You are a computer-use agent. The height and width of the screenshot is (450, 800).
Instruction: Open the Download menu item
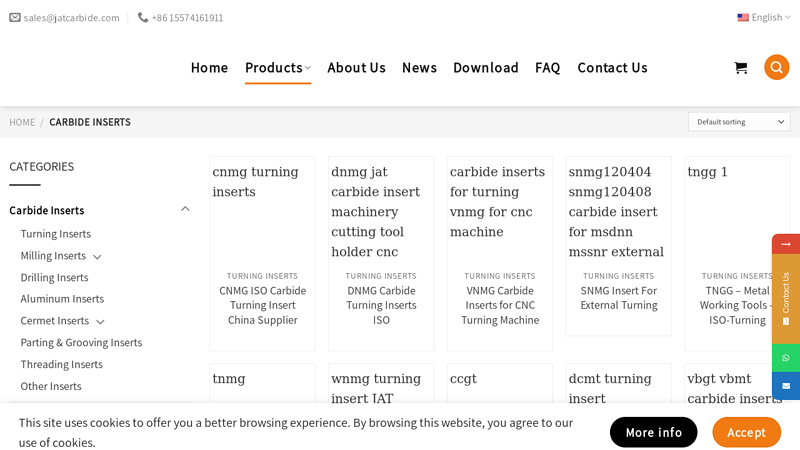point(486,68)
